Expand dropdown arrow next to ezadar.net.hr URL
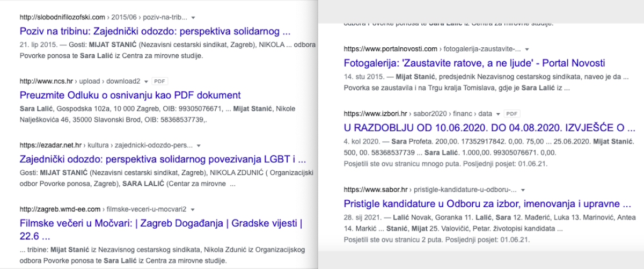The height and width of the screenshot is (269, 644). (x=199, y=146)
